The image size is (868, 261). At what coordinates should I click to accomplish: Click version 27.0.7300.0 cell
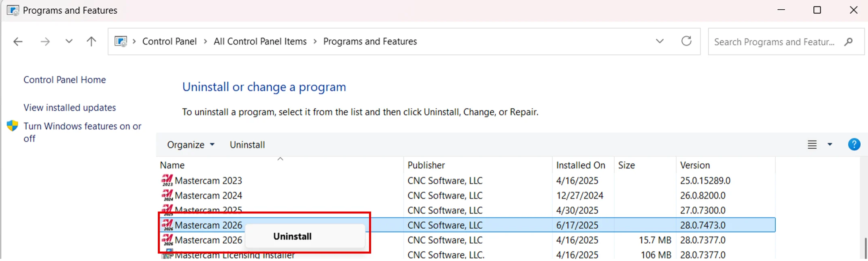point(702,210)
